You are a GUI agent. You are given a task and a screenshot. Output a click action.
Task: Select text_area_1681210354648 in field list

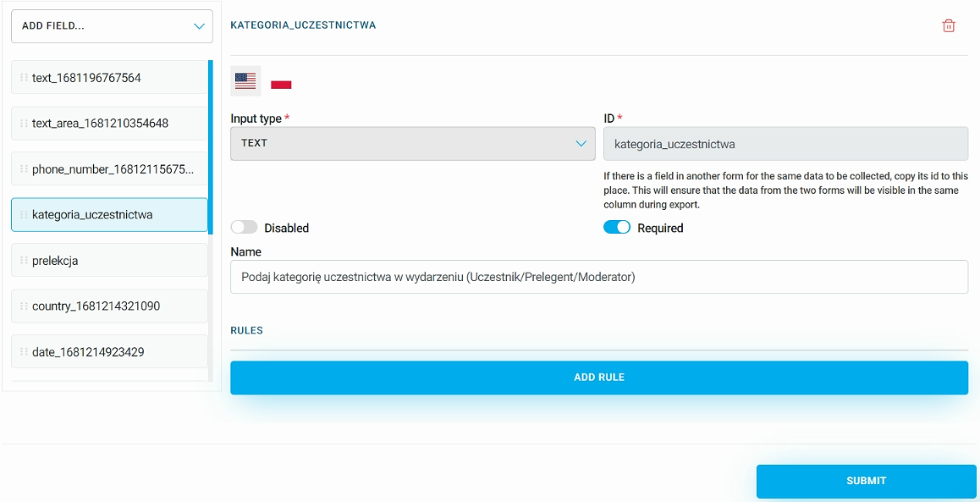[x=109, y=123]
